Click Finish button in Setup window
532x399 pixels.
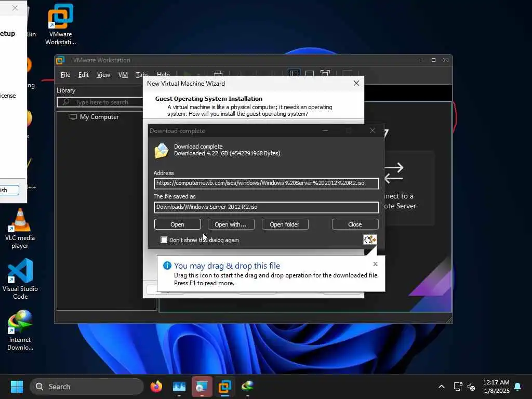tap(9, 190)
